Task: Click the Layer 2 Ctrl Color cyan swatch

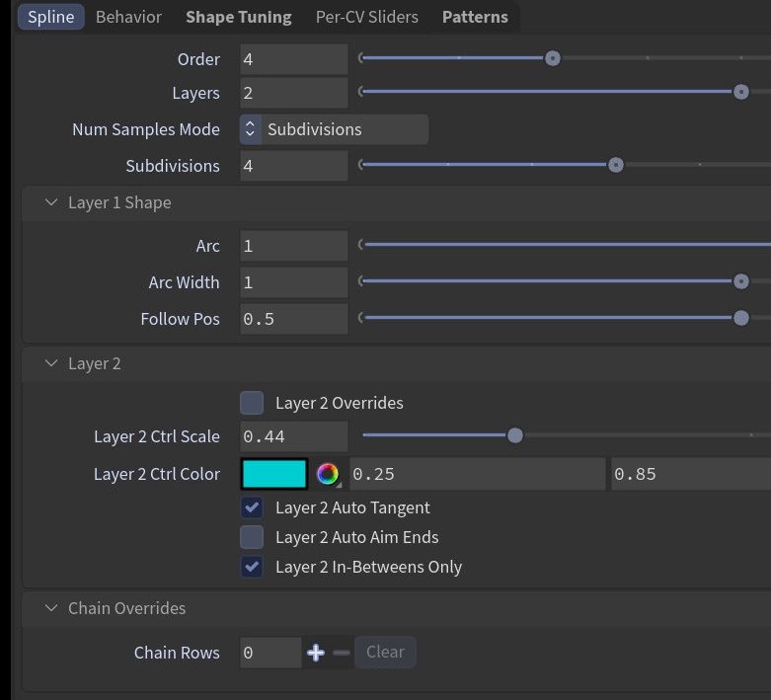Action: click(x=274, y=474)
